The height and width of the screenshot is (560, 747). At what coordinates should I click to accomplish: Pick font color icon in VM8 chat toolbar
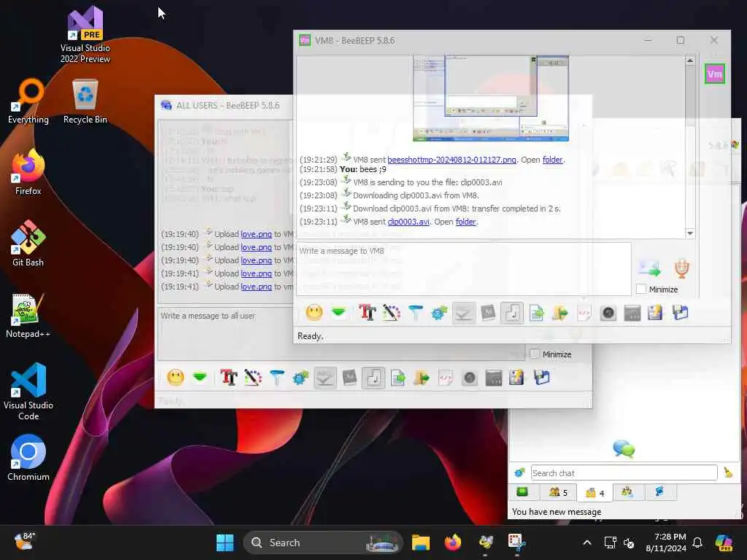pyautogui.click(x=391, y=313)
